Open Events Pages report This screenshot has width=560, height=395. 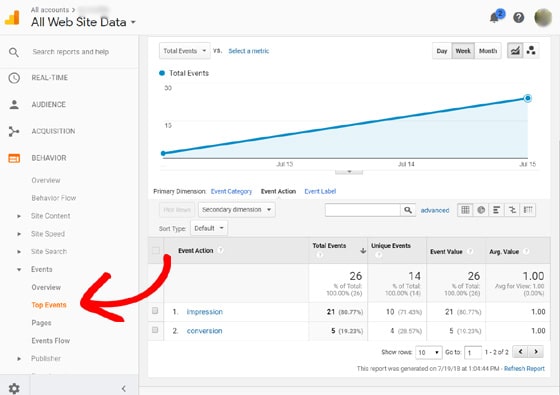pyautogui.click(x=41, y=323)
